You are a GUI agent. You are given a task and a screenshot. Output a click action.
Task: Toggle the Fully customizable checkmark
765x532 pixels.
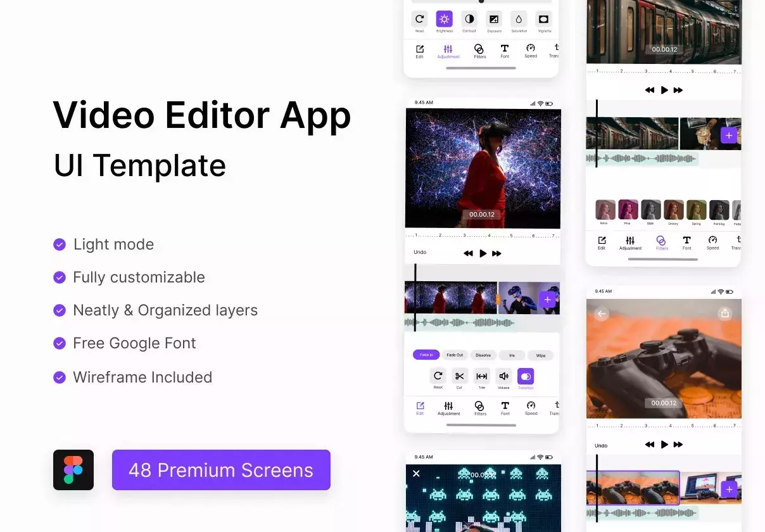point(60,277)
